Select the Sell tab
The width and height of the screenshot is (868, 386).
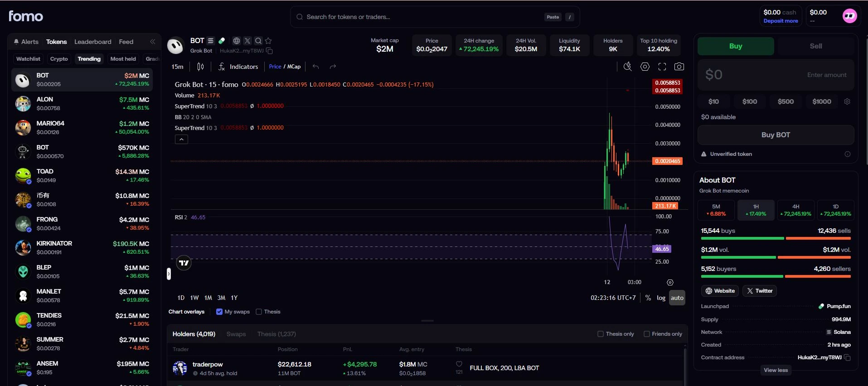pyautogui.click(x=816, y=46)
